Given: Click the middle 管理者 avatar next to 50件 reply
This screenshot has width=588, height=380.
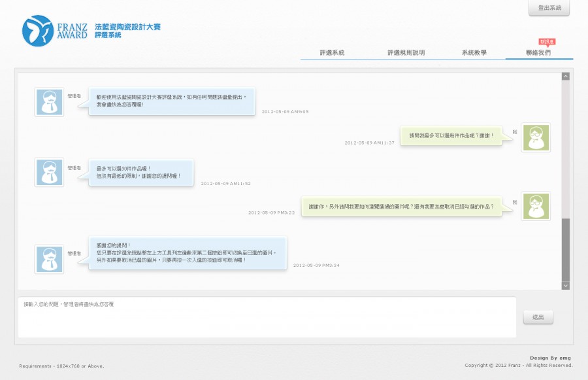Looking at the screenshot, I should pos(49,173).
